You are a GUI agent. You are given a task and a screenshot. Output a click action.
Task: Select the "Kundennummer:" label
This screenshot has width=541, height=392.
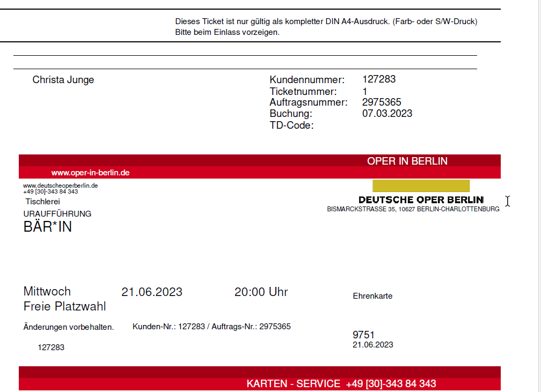click(307, 80)
